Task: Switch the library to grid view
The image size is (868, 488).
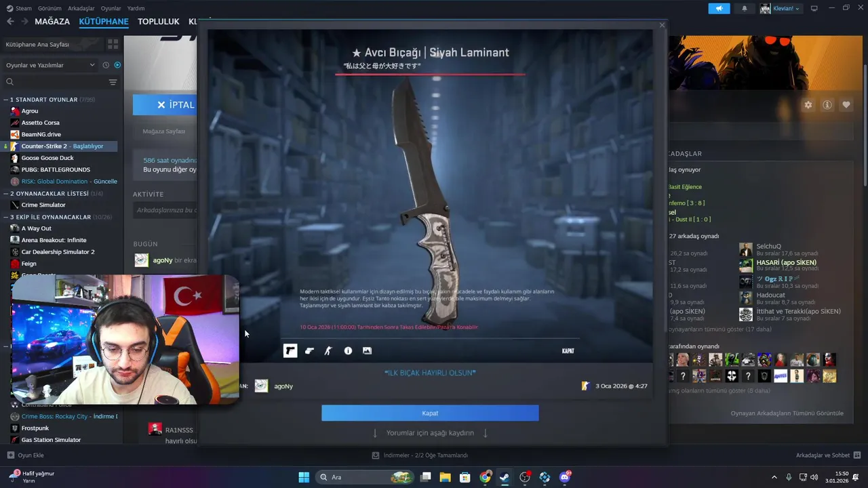Action: pyautogui.click(x=113, y=44)
